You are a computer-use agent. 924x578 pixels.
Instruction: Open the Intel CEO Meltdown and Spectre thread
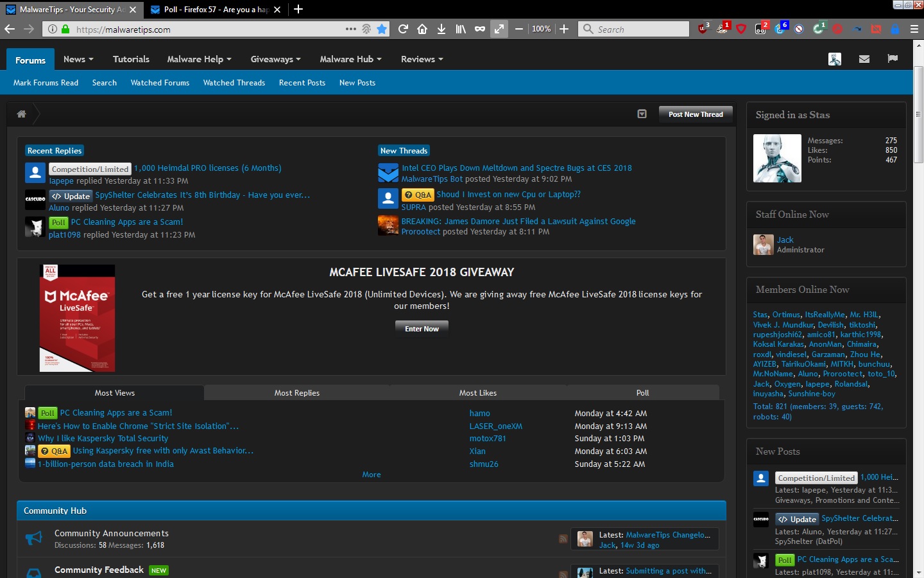(517, 168)
